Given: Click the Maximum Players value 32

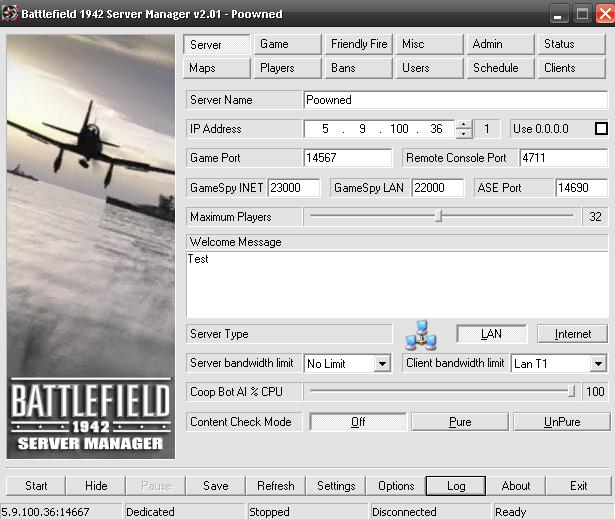Looking at the screenshot, I should pyautogui.click(x=595, y=217).
